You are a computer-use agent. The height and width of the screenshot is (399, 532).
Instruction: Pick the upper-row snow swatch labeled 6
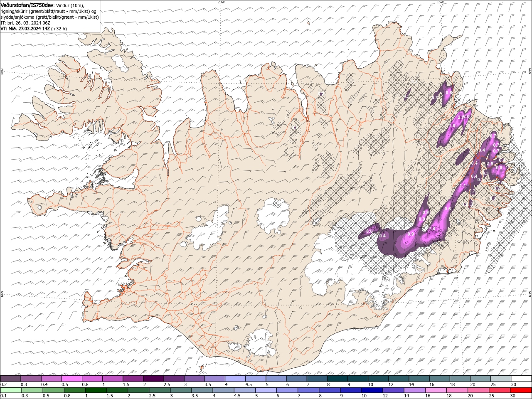(297, 378)
